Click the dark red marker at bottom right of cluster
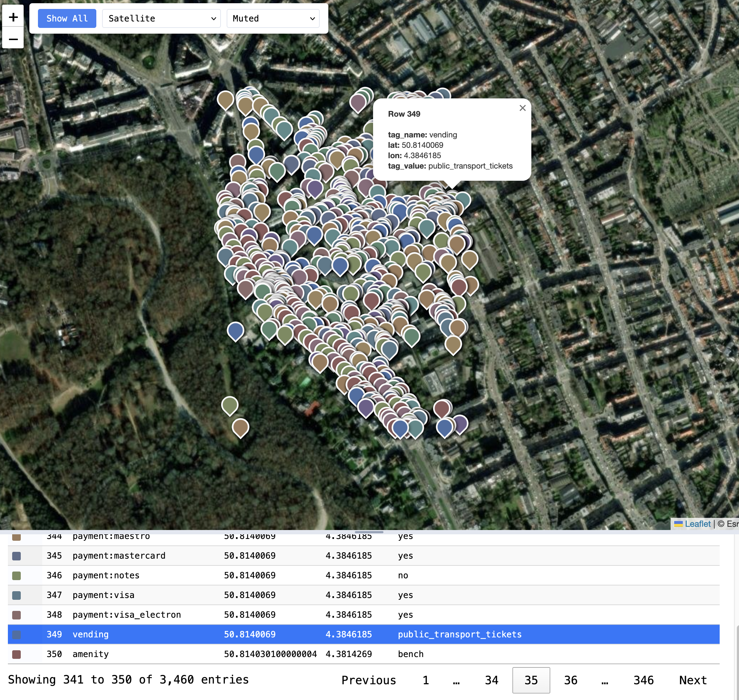Screen dimensions: 739x700 click(x=441, y=408)
